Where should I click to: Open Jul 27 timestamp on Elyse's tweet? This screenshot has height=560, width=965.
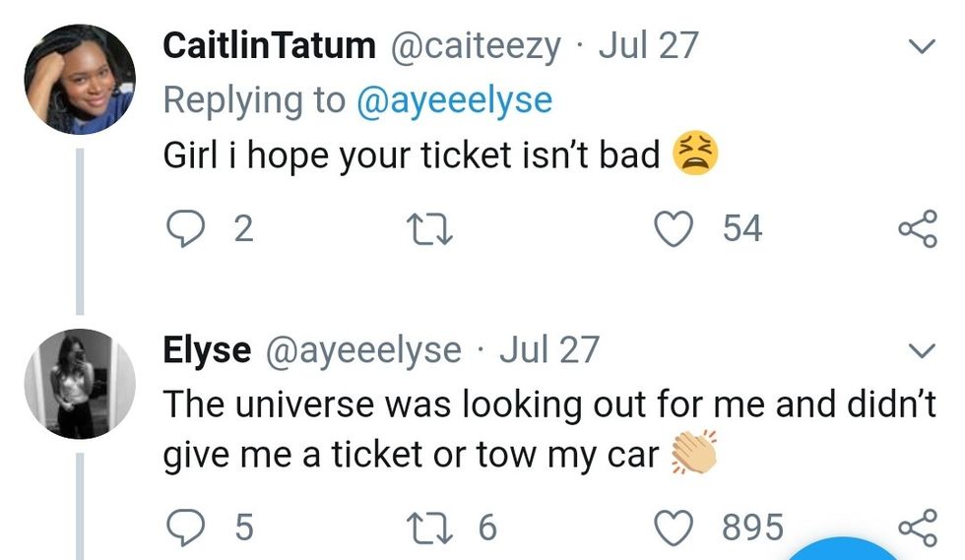(548, 349)
